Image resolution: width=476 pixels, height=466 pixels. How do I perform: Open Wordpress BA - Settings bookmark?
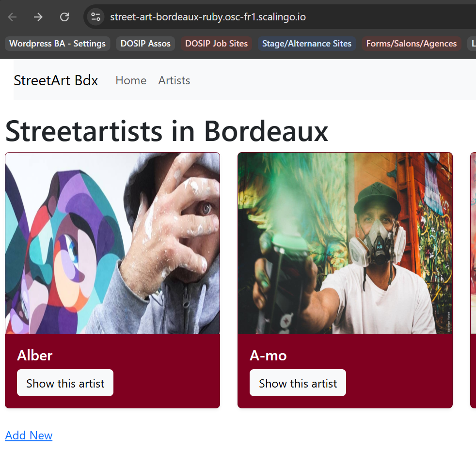pyautogui.click(x=57, y=44)
